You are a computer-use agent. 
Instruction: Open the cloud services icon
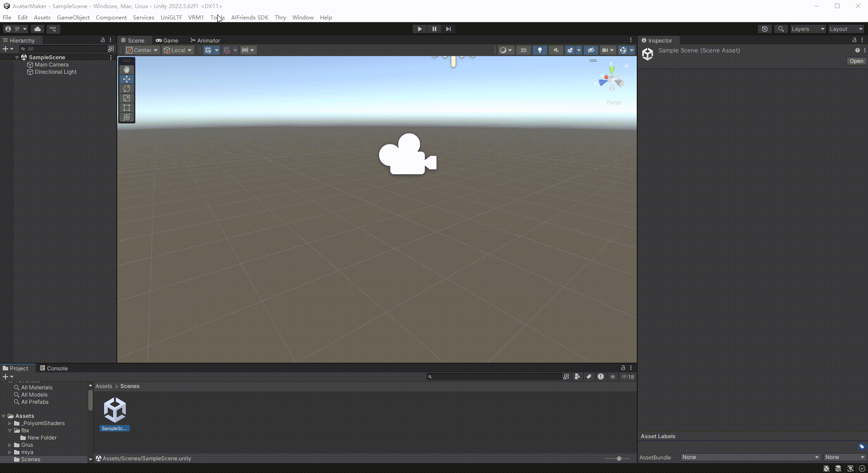[x=38, y=29]
